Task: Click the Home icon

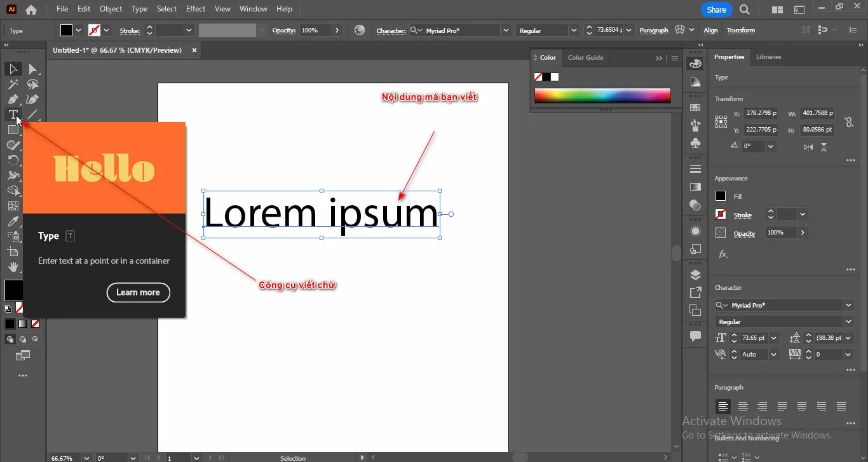Action: [31, 10]
